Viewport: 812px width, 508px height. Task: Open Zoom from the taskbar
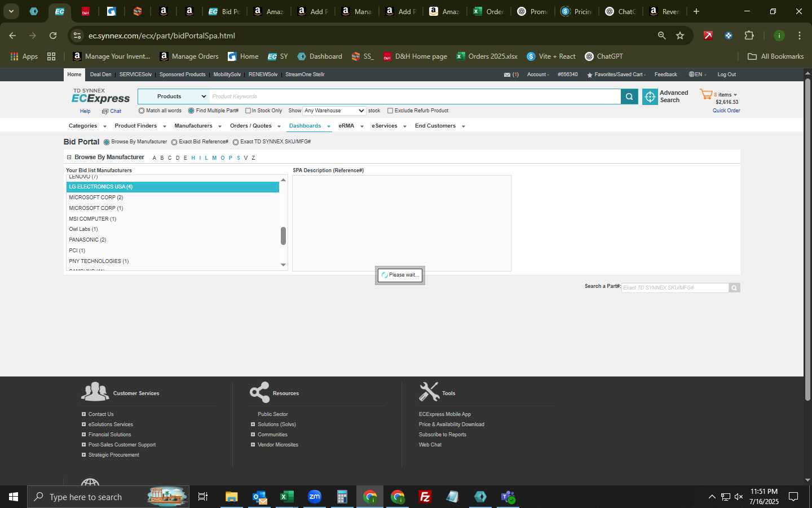pos(315,497)
